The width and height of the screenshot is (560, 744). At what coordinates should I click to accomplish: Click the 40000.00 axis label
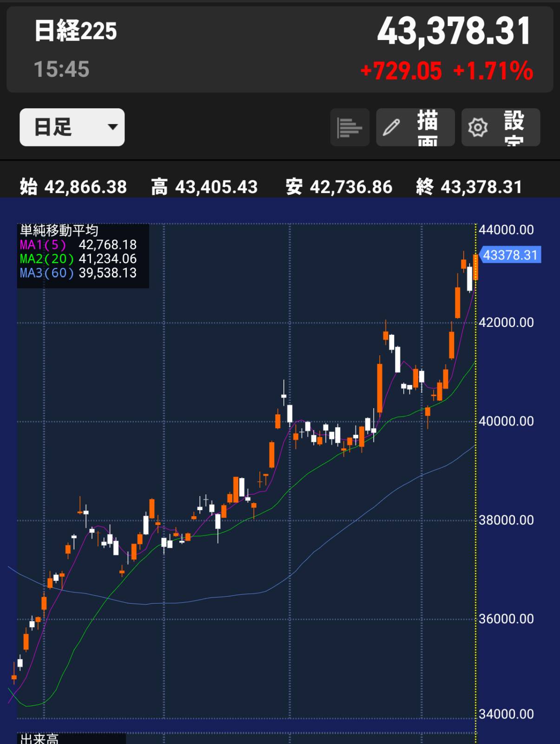coord(507,421)
